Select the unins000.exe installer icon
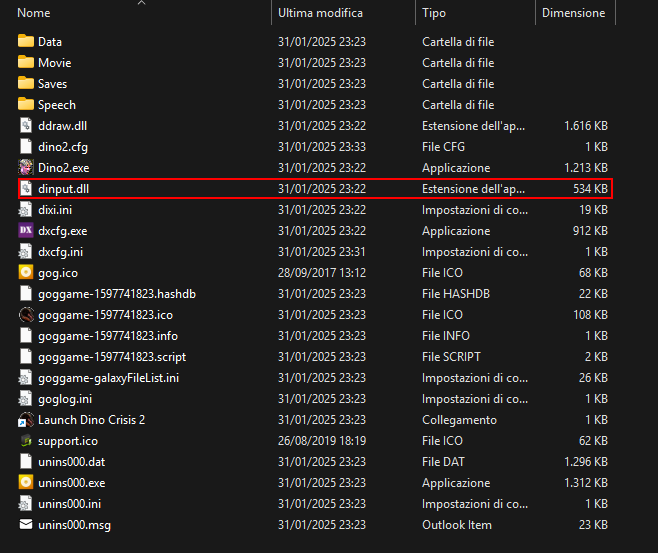 click(x=26, y=483)
